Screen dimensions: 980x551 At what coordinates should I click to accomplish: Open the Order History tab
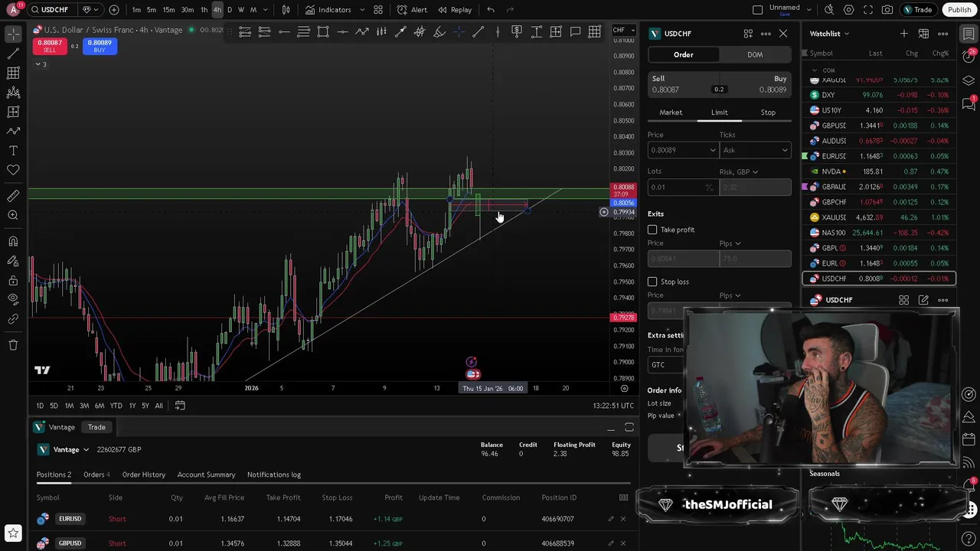[x=144, y=475]
